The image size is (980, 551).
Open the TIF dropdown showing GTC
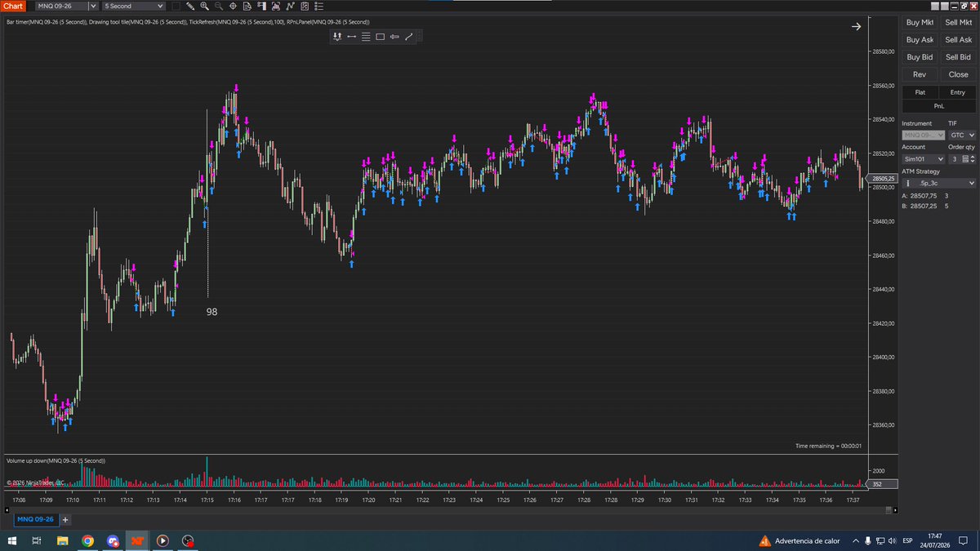click(x=962, y=135)
